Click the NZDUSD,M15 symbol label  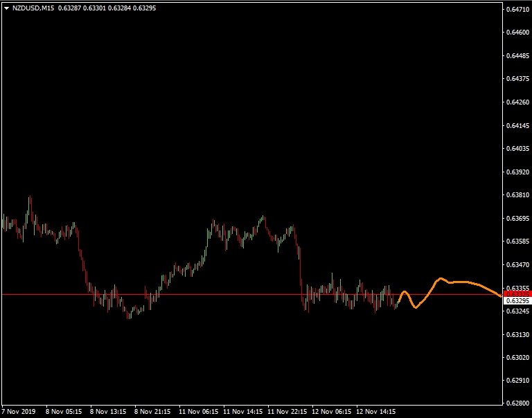coord(33,8)
